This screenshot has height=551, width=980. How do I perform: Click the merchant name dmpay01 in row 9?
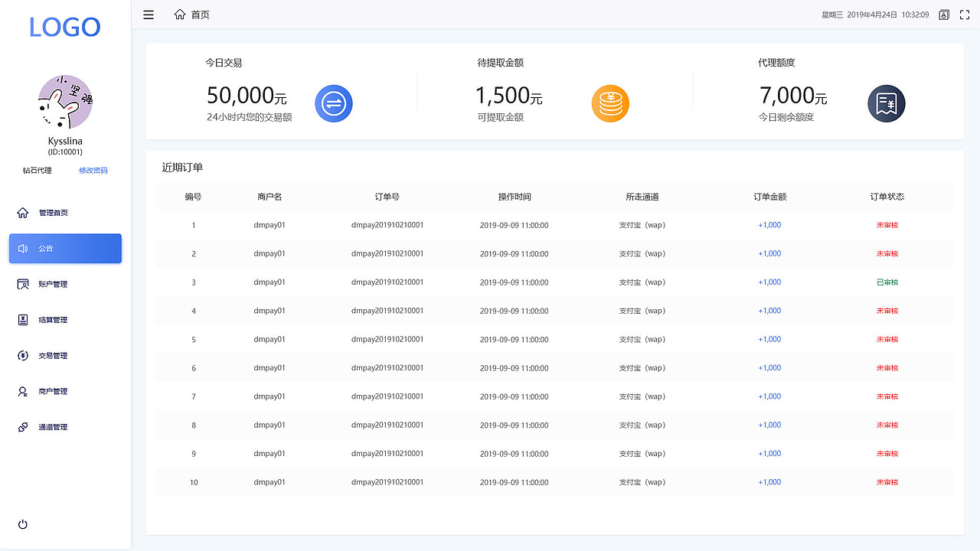coord(269,454)
